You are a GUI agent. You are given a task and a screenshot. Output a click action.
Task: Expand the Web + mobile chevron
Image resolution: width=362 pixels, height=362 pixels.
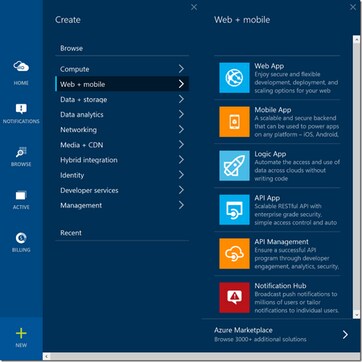(x=181, y=84)
